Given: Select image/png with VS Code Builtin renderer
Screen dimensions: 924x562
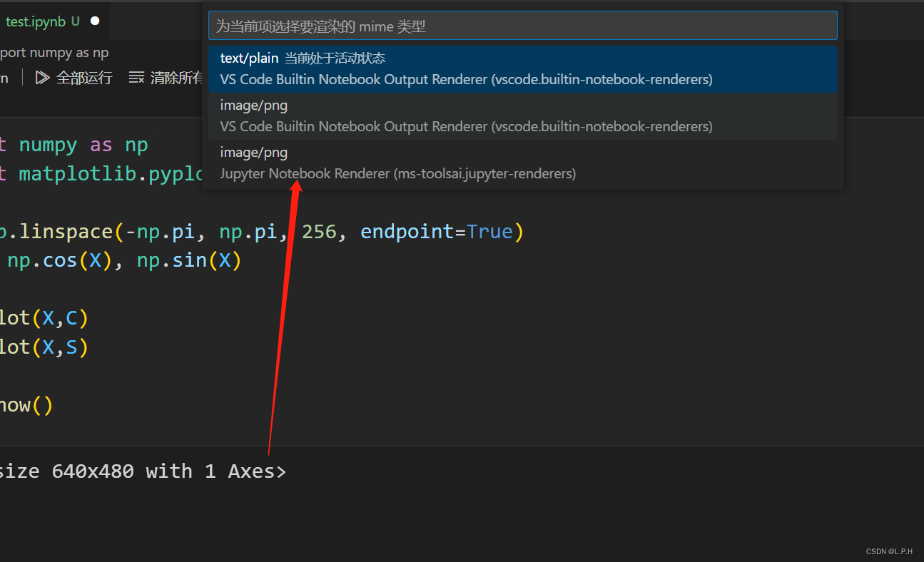Looking at the screenshot, I should [522, 116].
